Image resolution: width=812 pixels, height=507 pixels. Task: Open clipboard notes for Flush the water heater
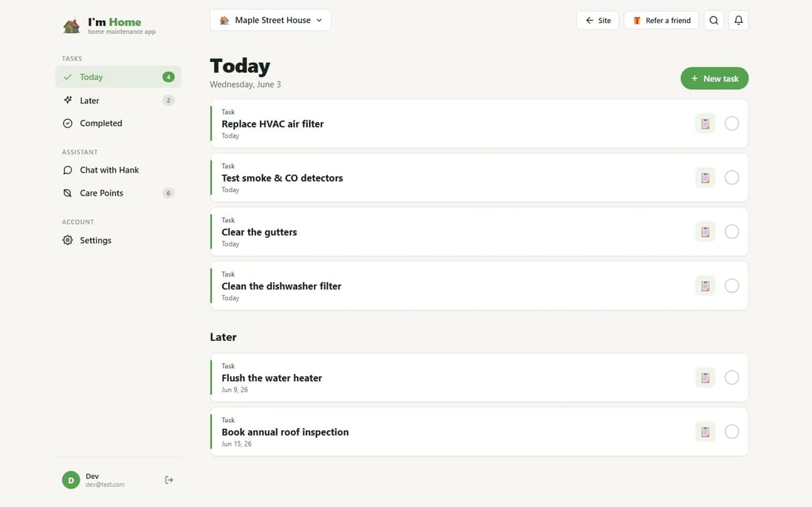coord(705,378)
